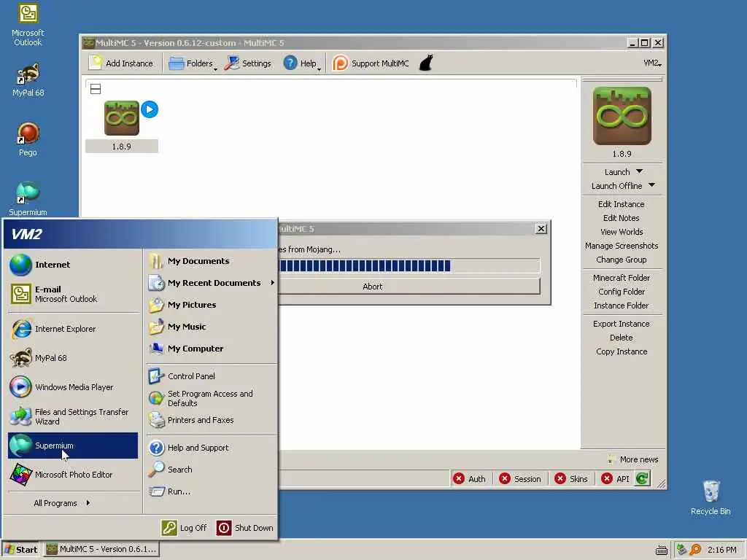
Task: Open Files and Settings Transfer Wizard
Action: point(73,416)
